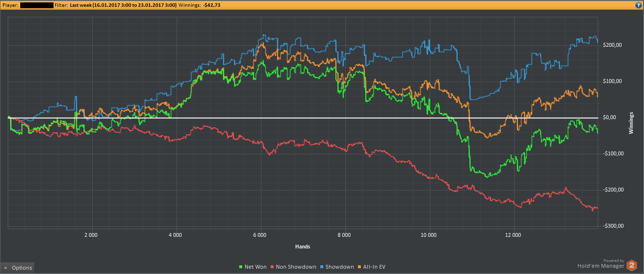
Task: Open the help icon in the header
Action: 638,5
